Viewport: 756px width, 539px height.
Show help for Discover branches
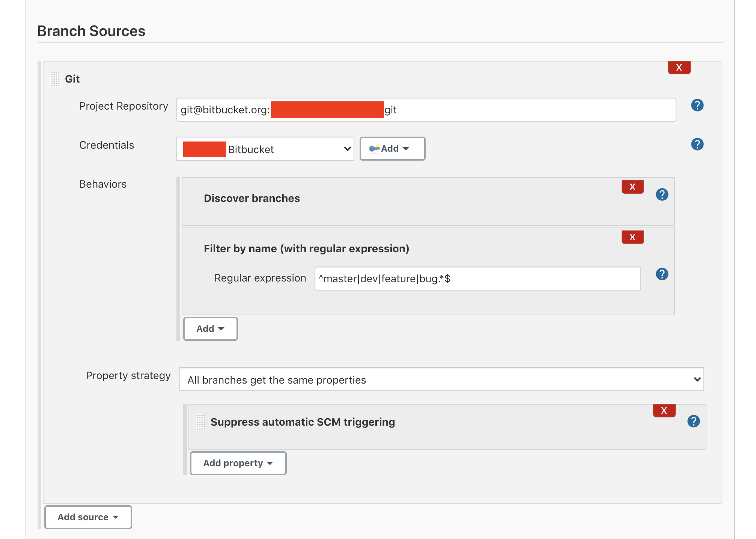[662, 194]
